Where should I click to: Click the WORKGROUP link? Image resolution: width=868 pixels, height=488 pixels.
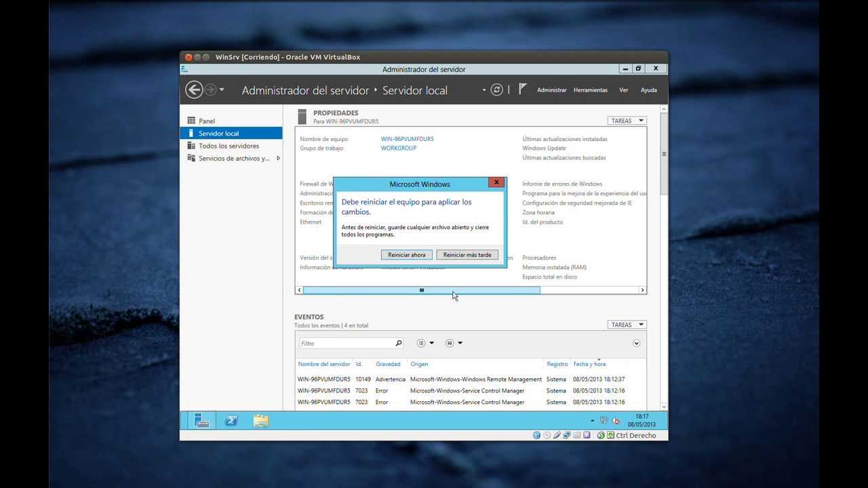(399, 148)
